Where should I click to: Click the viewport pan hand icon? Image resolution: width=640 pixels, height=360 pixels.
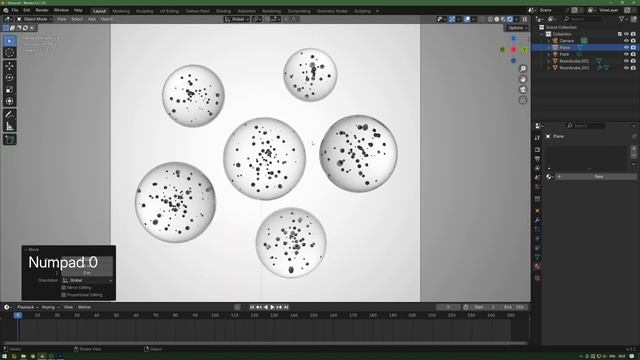[x=522, y=79]
